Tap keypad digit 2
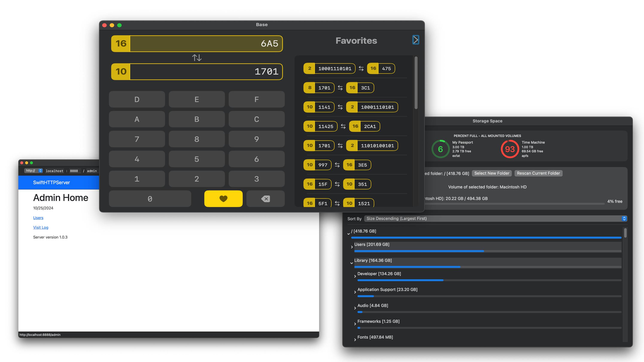644x362 pixels. [x=197, y=179]
